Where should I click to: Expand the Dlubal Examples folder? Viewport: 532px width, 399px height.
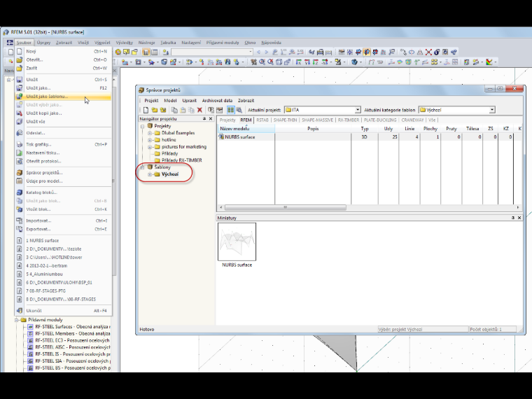coord(150,133)
